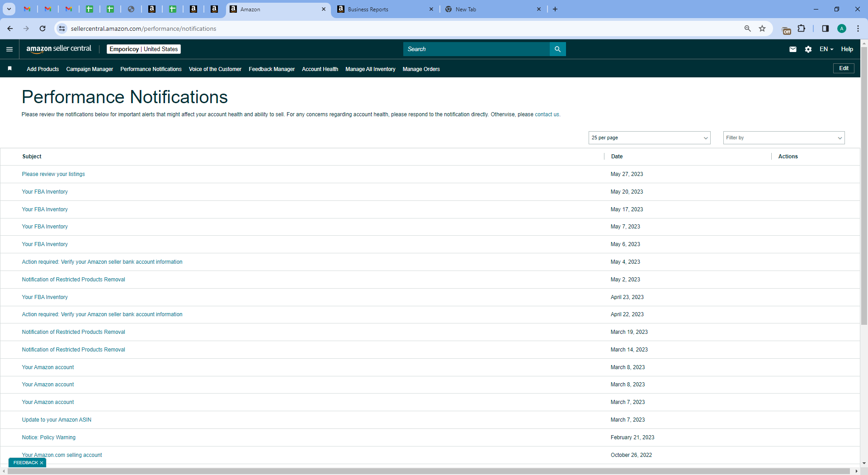Open the Chrome three-dot menu

click(858, 28)
